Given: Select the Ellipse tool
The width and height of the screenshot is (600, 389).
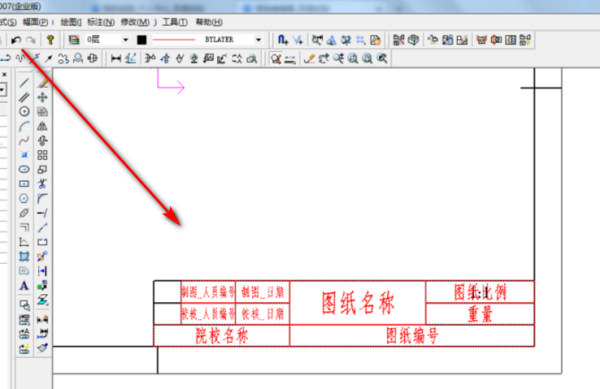Looking at the screenshot, I should click(24, 169).
